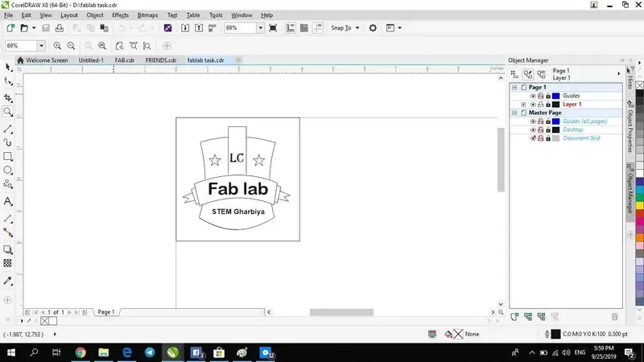Click the Import icon
This screenshot has height=362, width=644.
point(185,28)
